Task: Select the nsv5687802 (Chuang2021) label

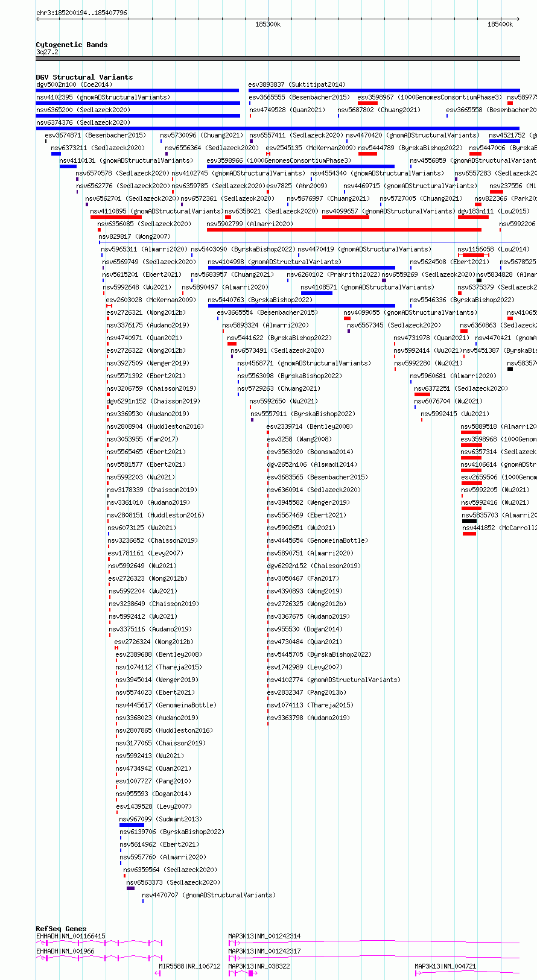Action: (379, 110)
